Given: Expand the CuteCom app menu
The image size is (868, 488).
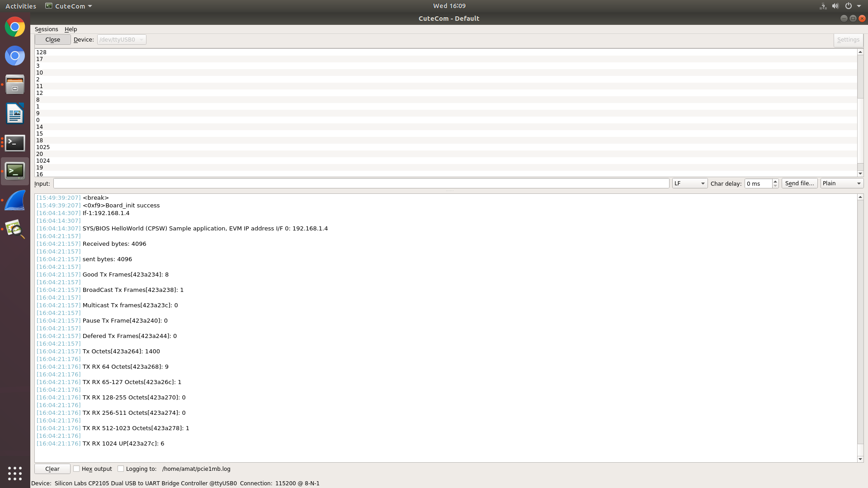Looking at the screenshot, I should [x=69, y=6].
